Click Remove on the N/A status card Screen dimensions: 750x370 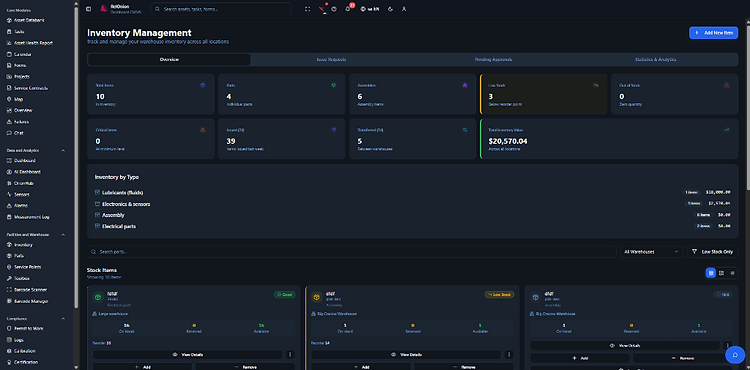tap(683, 358)
